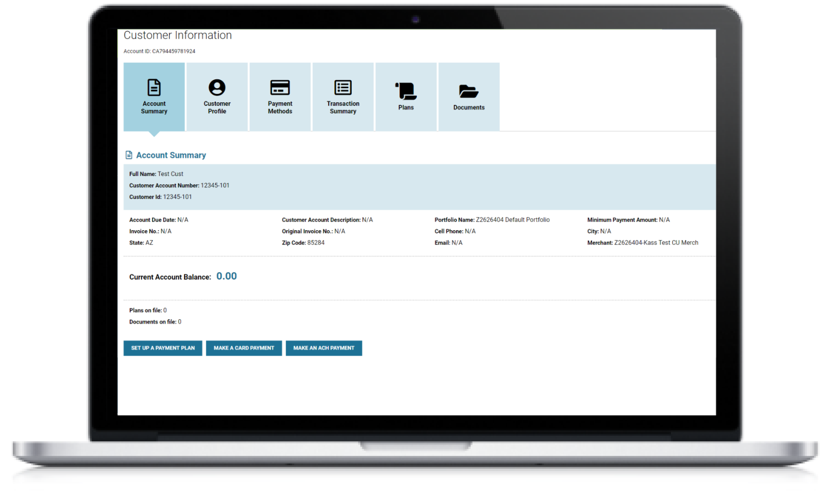The height and width of the screenshot is (504, 831).
Task: Click the Account Summary document icon tab
Action: [154, 87]
